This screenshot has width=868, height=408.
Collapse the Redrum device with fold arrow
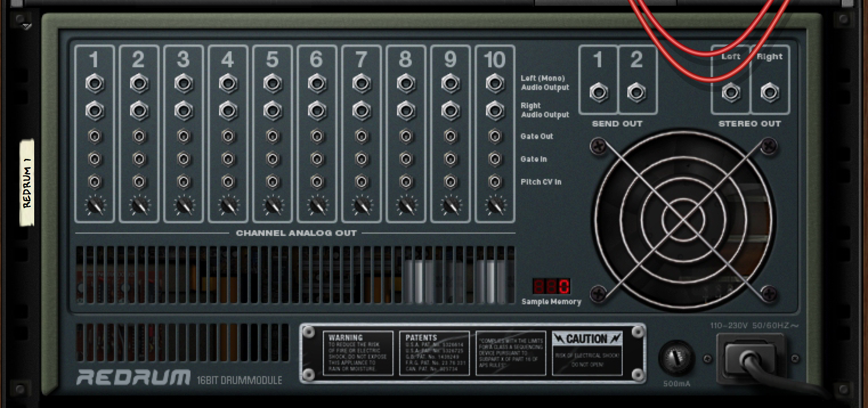coord(27,26)
